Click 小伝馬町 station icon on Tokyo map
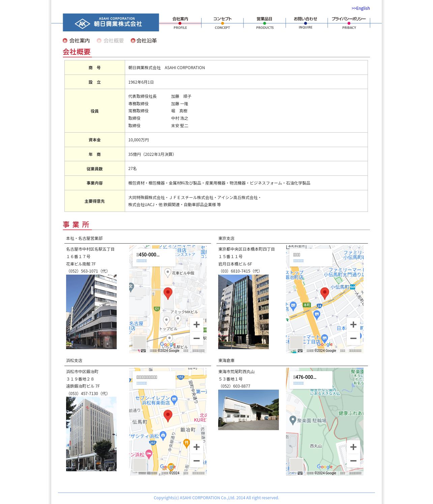433x504 pixels. [353, 287]
